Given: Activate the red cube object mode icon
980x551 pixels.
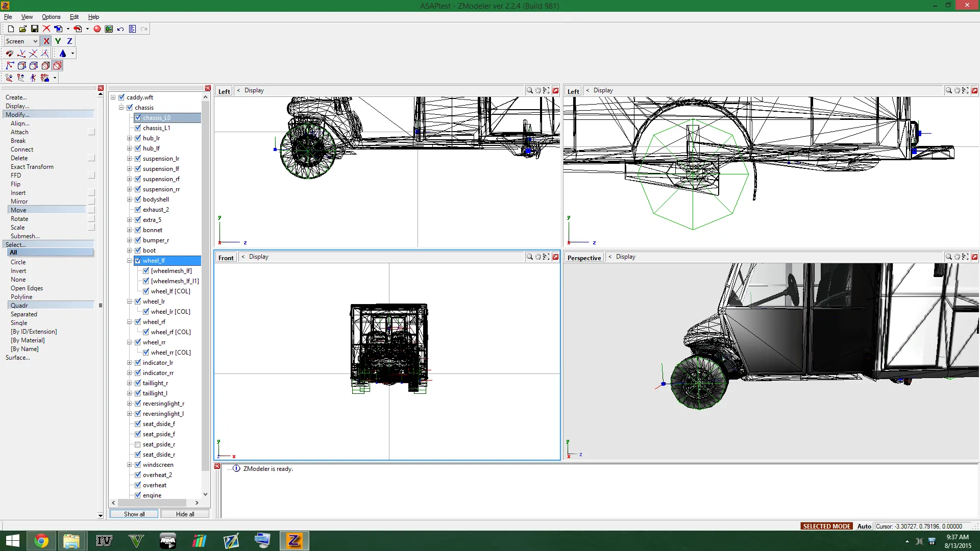Looking at the screenshot, I should pyautogui.click(x=57, y=66).
